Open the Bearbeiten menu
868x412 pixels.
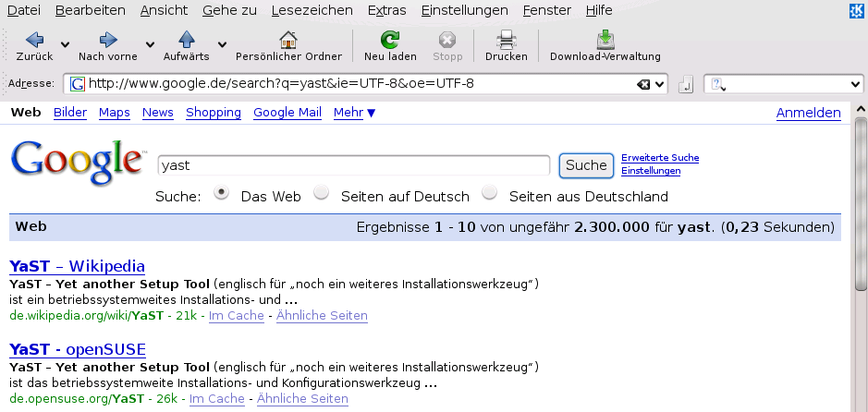click(91, 10)
